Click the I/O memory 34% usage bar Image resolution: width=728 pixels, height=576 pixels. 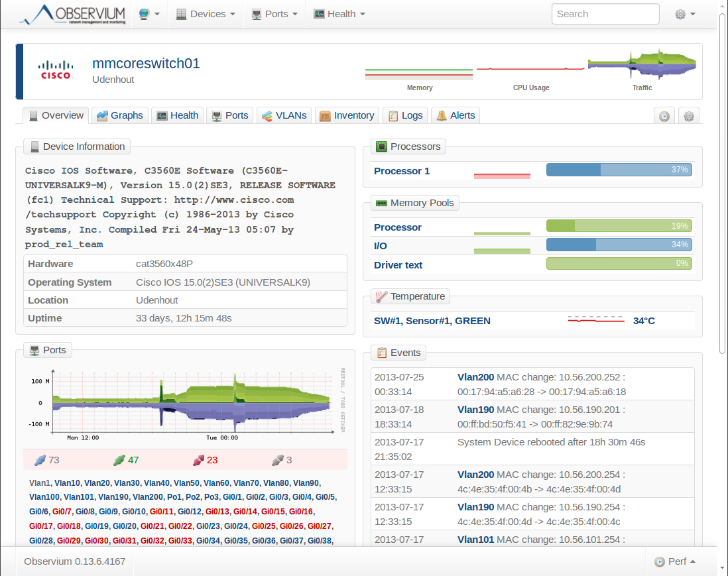[619, 245]
